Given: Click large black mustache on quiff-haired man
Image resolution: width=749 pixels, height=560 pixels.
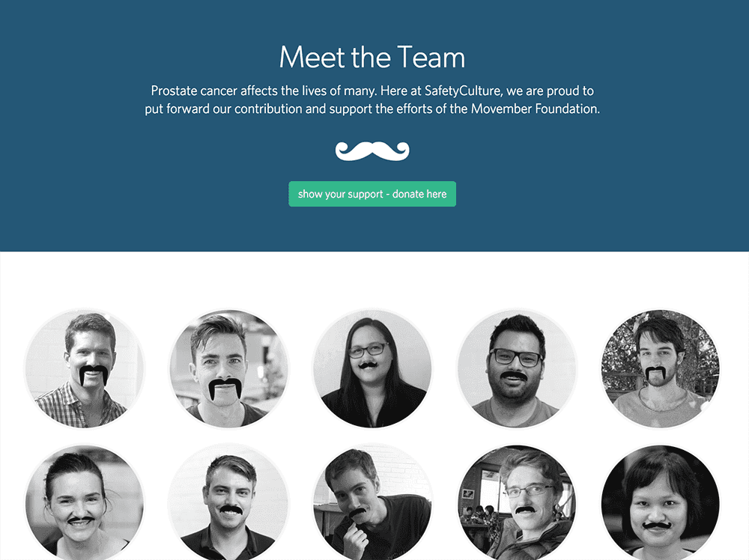Looking at the screenshot, I should click(x=225, y=389).
